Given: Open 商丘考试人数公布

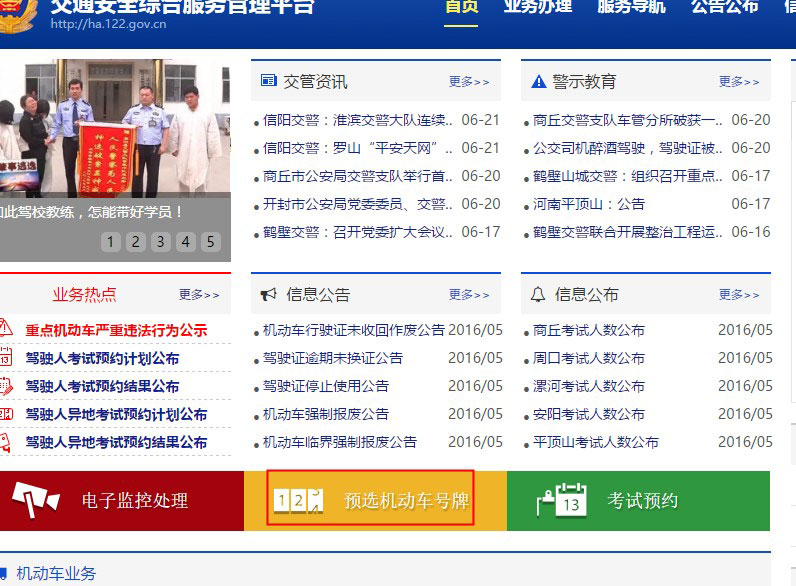Looking at the screenshot, I should click(588, 330).
